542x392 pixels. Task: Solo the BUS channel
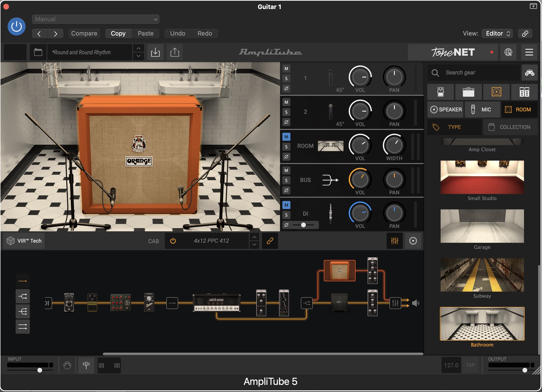pyautogui.click(x=286, y=180)
